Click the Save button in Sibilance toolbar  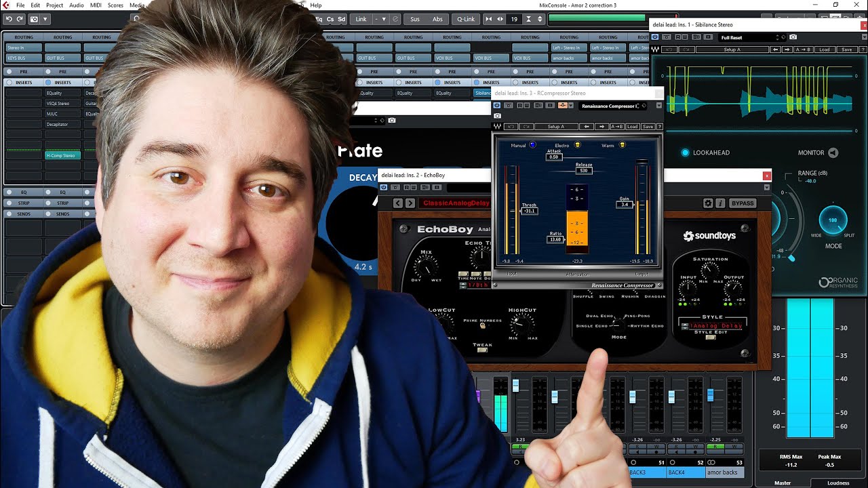(846, 49)
